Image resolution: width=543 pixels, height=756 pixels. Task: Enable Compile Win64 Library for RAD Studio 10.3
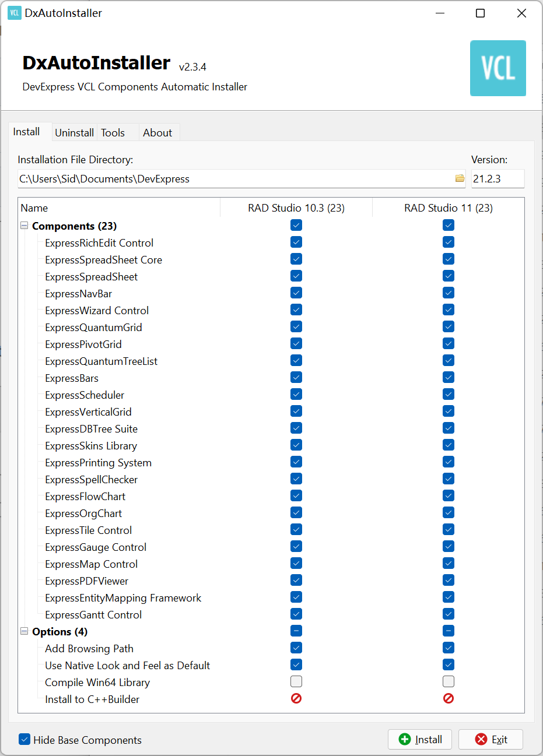pyautogui.click(x=296, y=681)
